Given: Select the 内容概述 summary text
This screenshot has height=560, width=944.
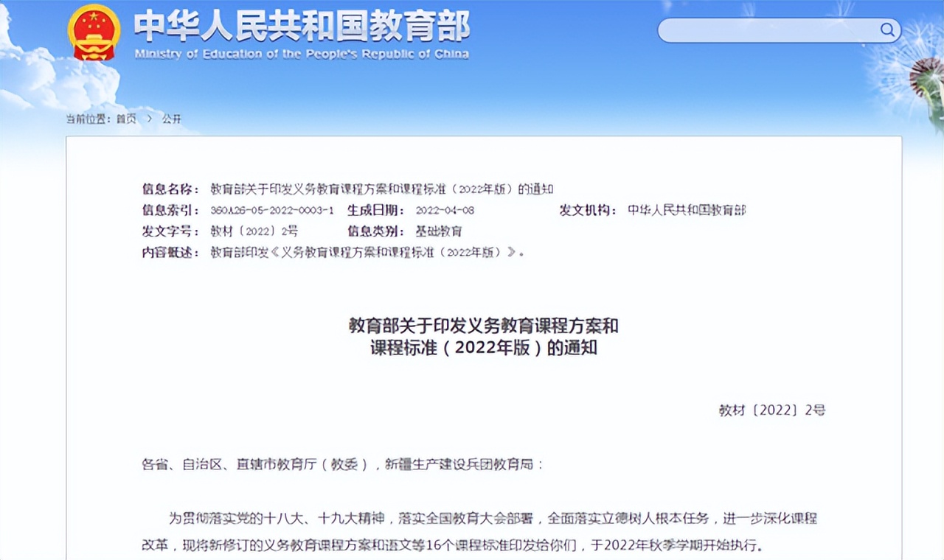Looking at the screenshot, I should pos(368,253).
